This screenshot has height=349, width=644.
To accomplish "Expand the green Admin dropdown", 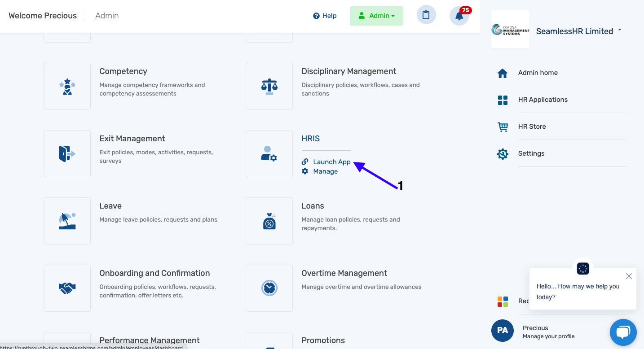I will pos(376,15).
